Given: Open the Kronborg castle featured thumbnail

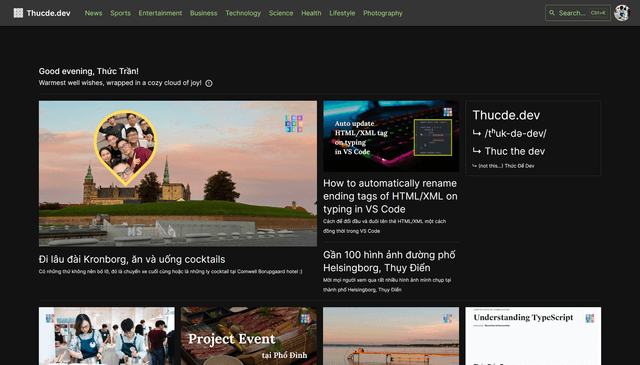Looking at the screenshot, I should pos(178,174).
